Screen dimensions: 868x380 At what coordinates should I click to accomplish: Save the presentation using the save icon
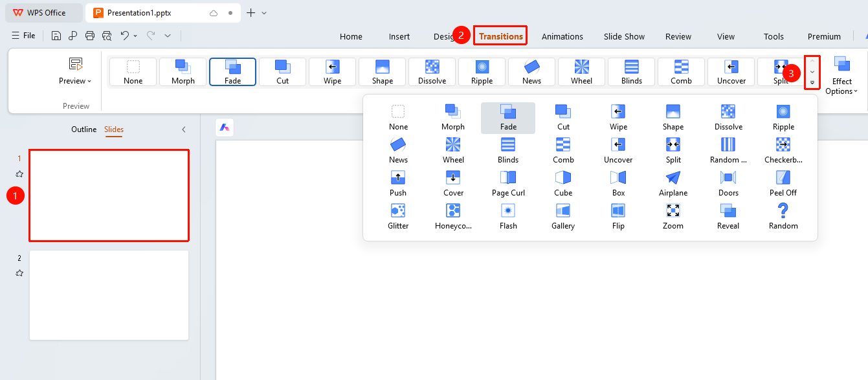(x=56, y=36)
